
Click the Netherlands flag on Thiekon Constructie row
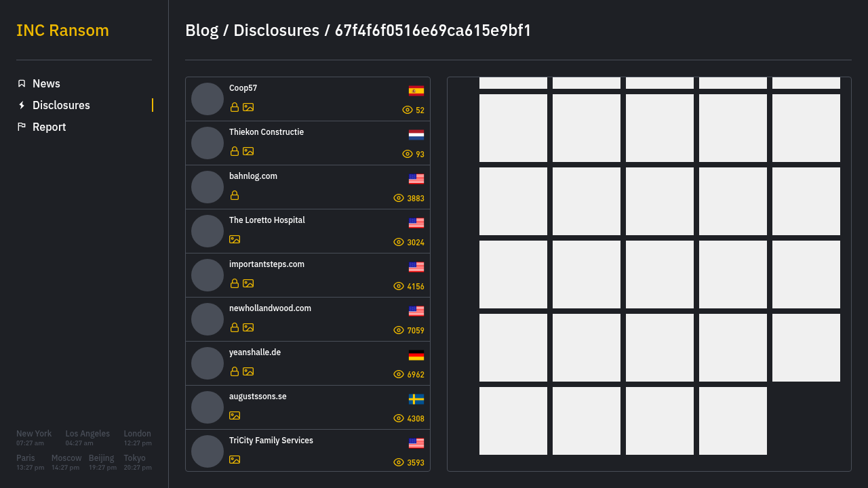416,135
